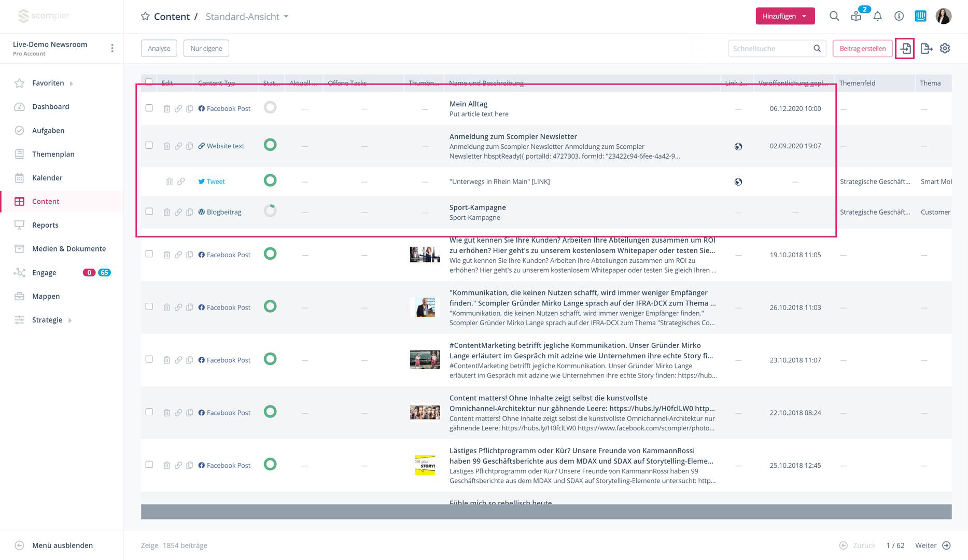Image resolution: width=968 pixels, height=560 pixels.
Task: Open the notifications bell
Action: [877, 16]
